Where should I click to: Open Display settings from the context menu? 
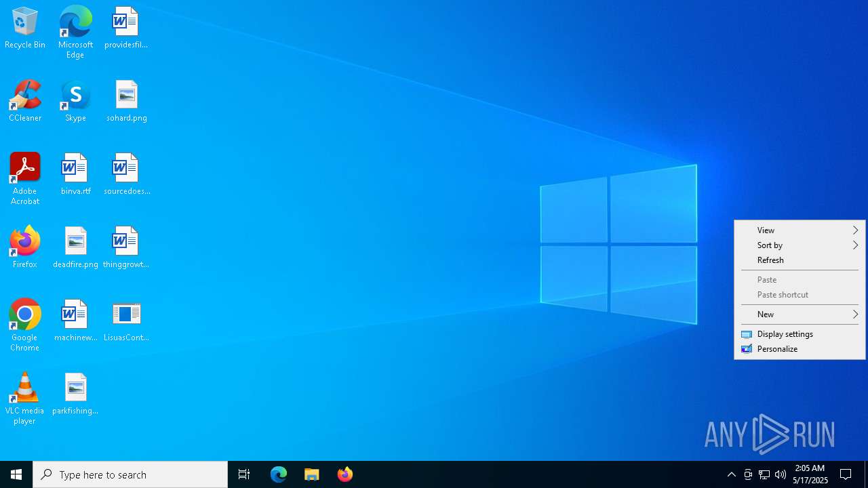[800, 334]
